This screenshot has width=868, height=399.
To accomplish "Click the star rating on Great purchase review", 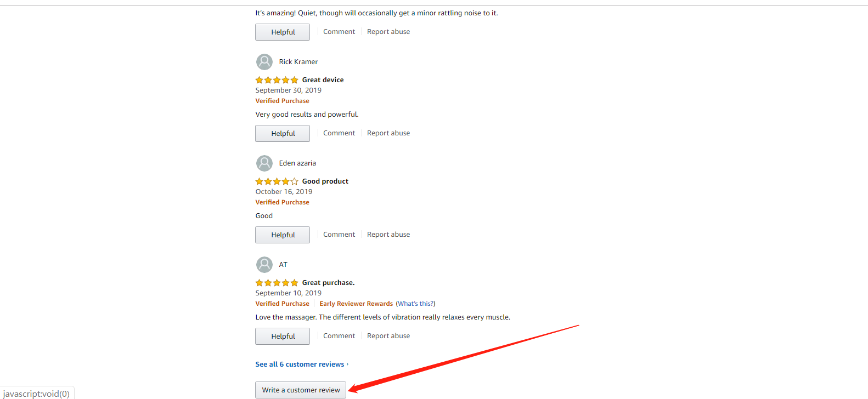I will pyautogui.click(x=277, y=283).
